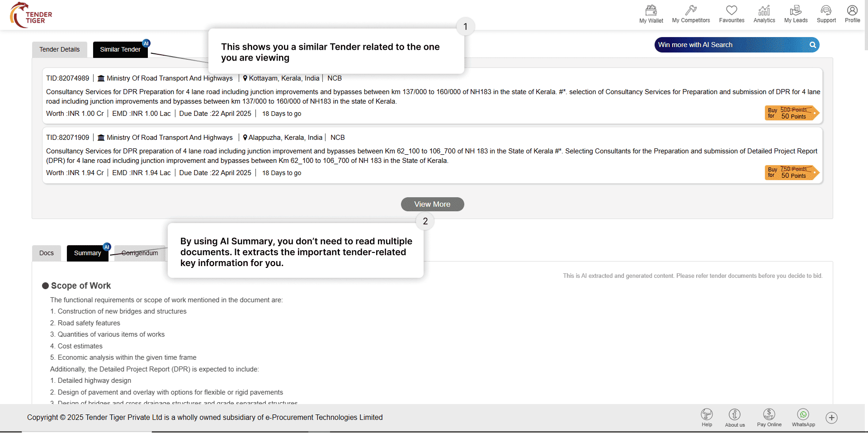
Task: Click the WhatsApp icon in footer
Action: pyautogui.click(x=803, y=414)
